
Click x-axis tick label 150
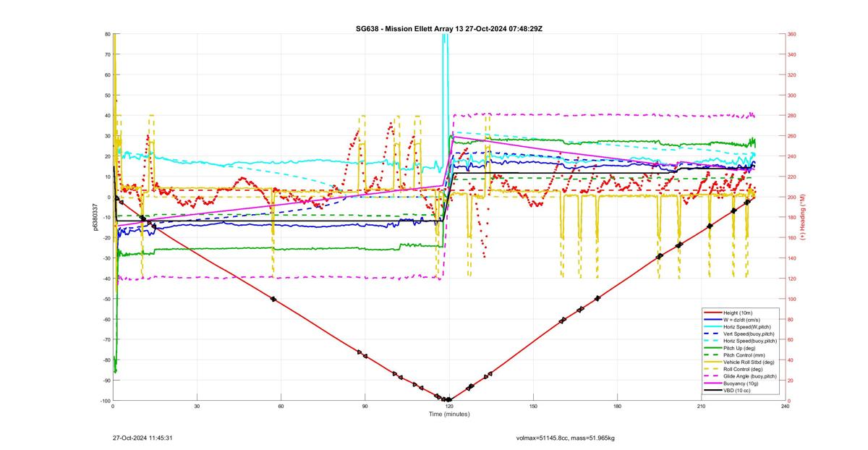(533, 407)
